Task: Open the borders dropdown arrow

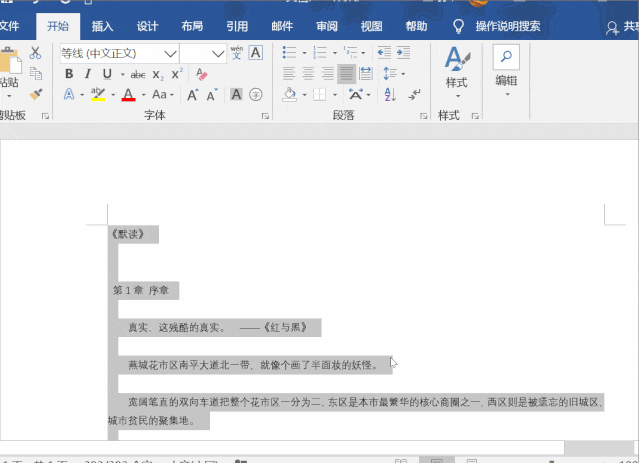Action: tap(335, 95)
